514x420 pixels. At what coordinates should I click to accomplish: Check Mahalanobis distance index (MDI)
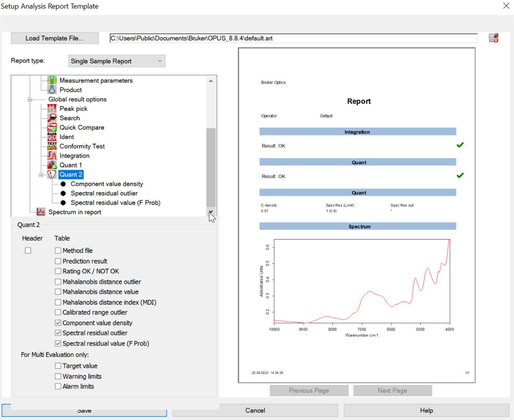[x=58, y=302]
